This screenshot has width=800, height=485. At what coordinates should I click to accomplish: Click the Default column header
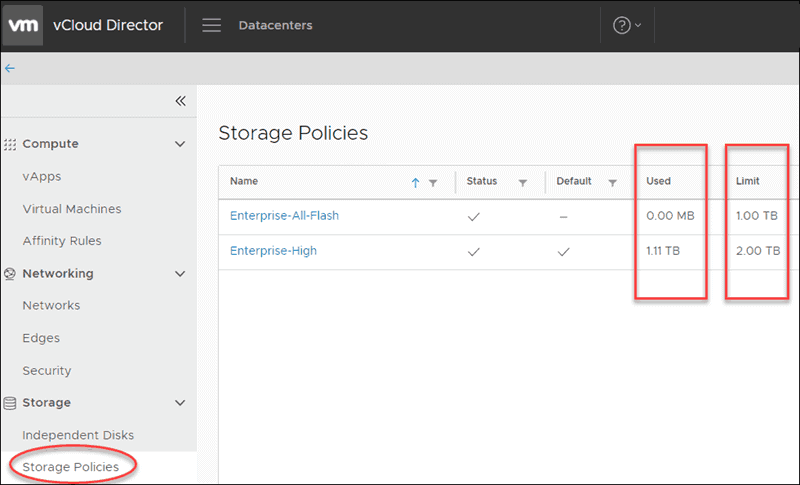tap(574, 181)
